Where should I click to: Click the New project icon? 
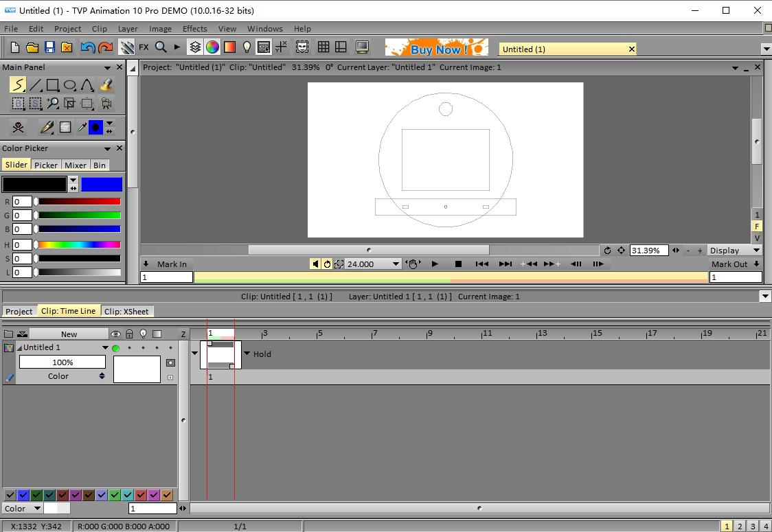tap(15, 47)
